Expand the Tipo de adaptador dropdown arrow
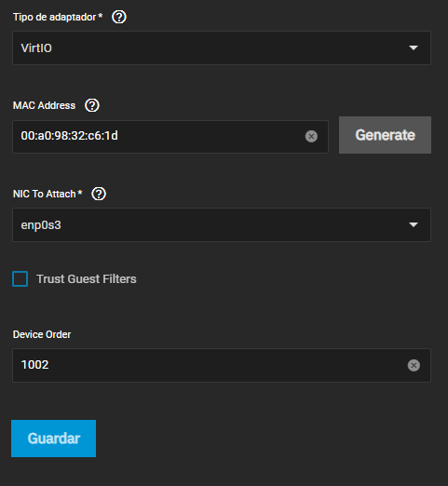 pyautogui.click(x=414, y=47)
